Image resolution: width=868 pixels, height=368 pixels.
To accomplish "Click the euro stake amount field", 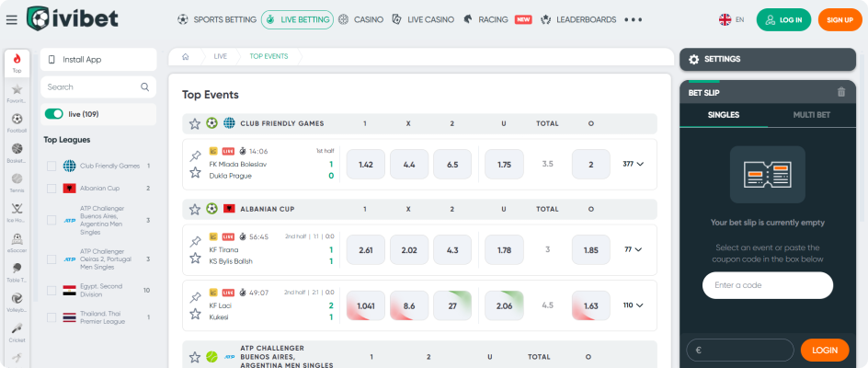I will tap(740, 351).
